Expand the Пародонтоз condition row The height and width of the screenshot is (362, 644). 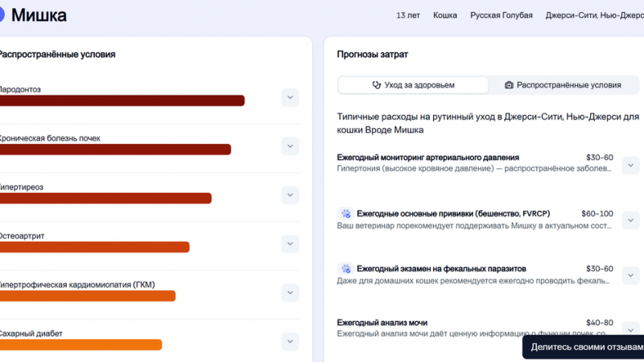[290, 97]
